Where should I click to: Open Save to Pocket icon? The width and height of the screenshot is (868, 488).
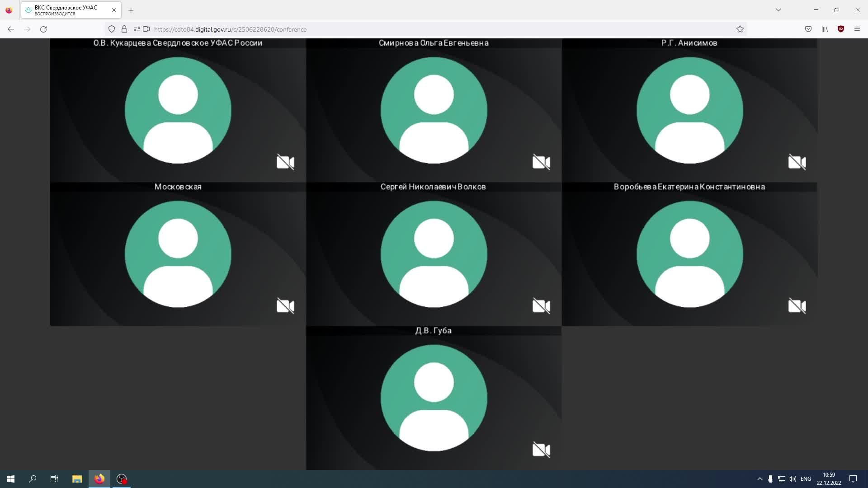pos(808,29)
